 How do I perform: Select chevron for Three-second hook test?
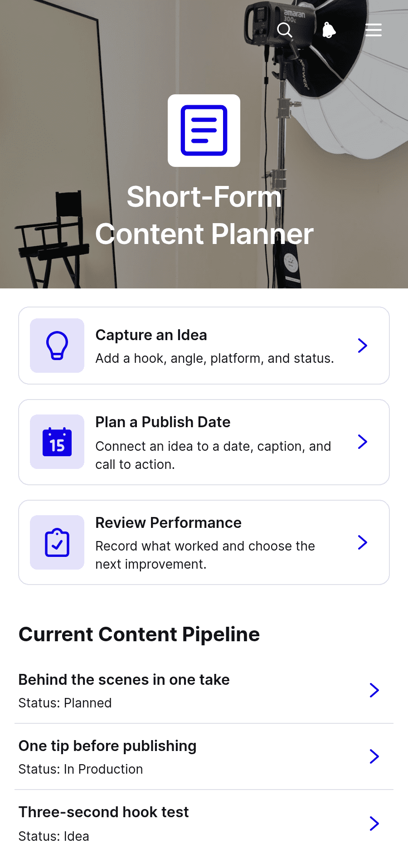[374, 823]
